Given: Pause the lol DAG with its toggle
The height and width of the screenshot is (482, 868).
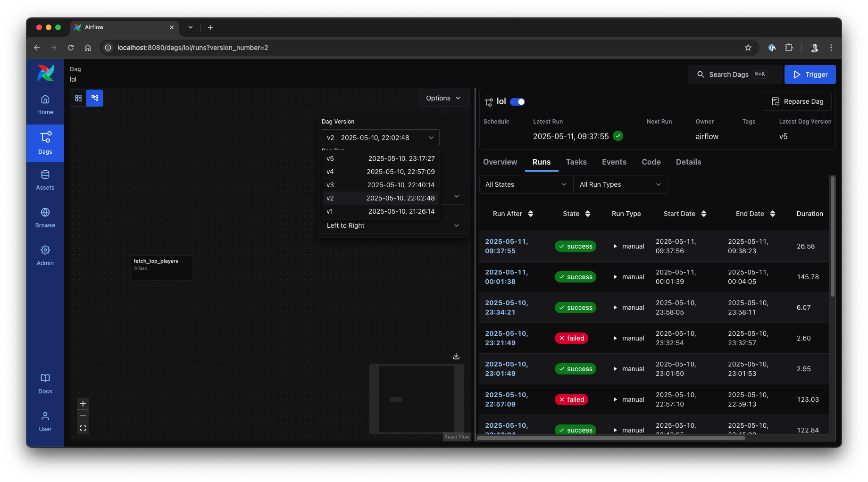Looking at the screenshot, I should click(x=517, y=101).
